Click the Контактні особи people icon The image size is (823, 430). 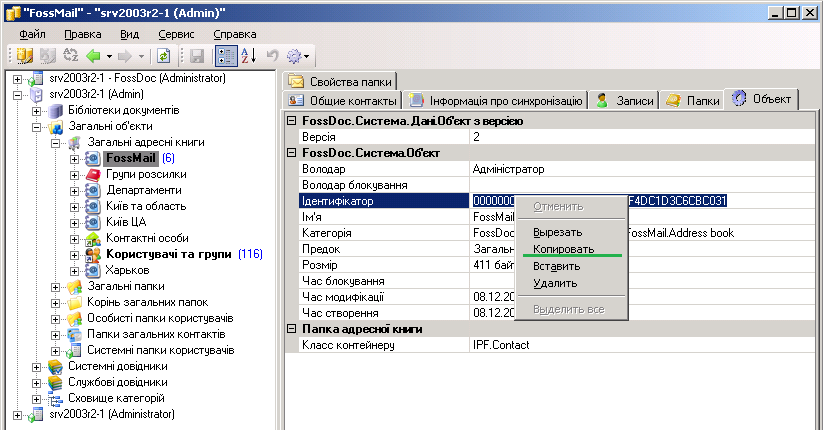(92, 238)
